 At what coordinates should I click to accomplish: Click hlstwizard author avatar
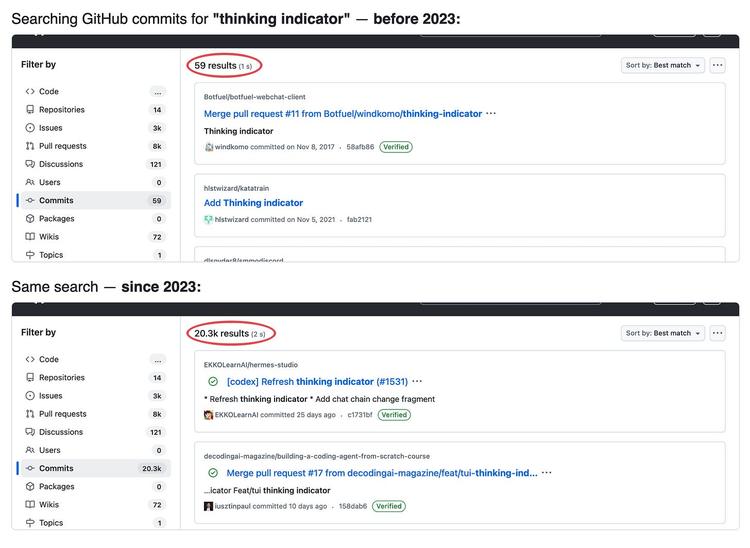pos(209,219)
